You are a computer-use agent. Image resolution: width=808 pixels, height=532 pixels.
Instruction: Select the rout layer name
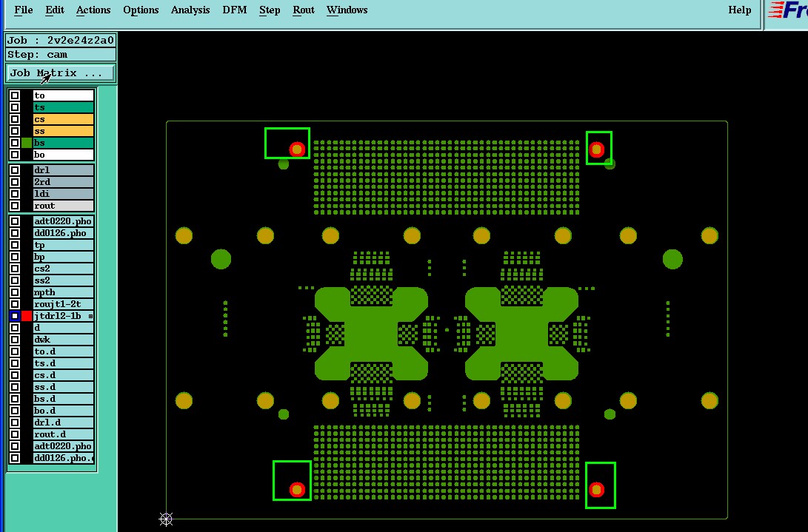click(x=64, y=206)
